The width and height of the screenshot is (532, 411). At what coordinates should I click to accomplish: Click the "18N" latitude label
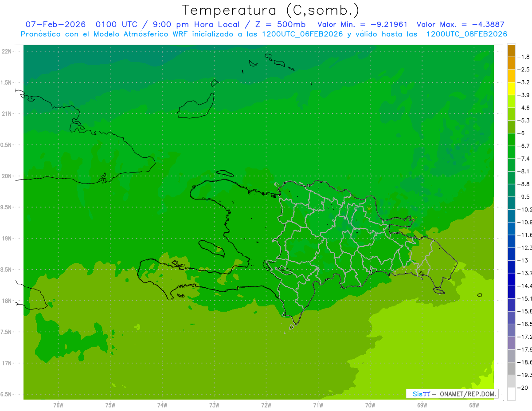tap(8, 301)
